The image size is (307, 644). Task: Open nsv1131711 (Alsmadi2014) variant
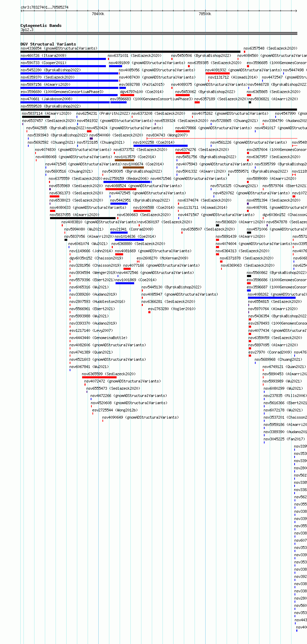click(202, 207)
